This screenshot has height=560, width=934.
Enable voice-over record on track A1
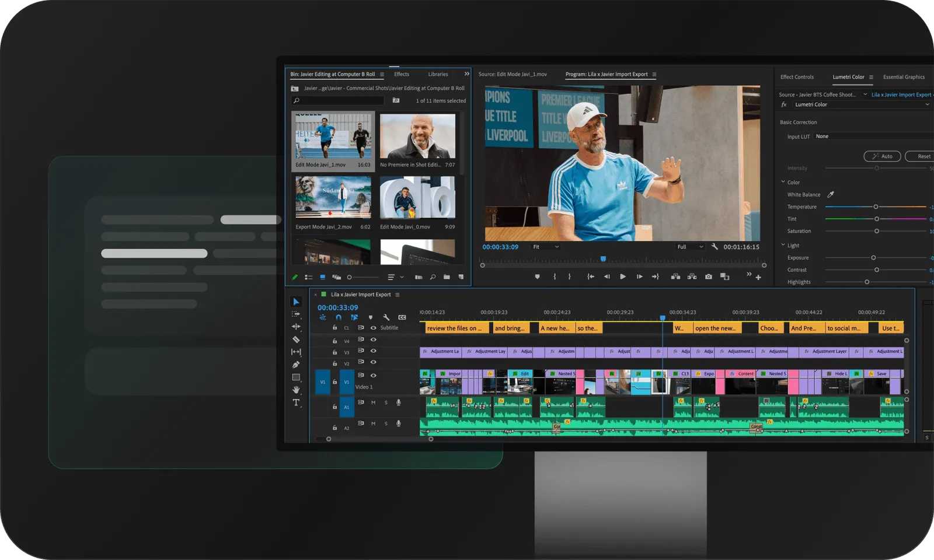click(x=399, y=402)
